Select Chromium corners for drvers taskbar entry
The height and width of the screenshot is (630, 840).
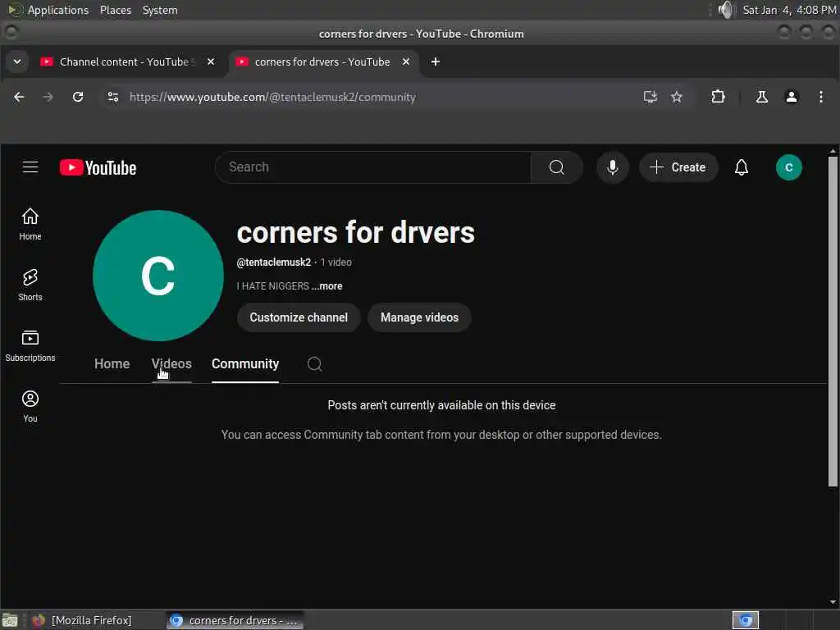(x=235, y=620)
